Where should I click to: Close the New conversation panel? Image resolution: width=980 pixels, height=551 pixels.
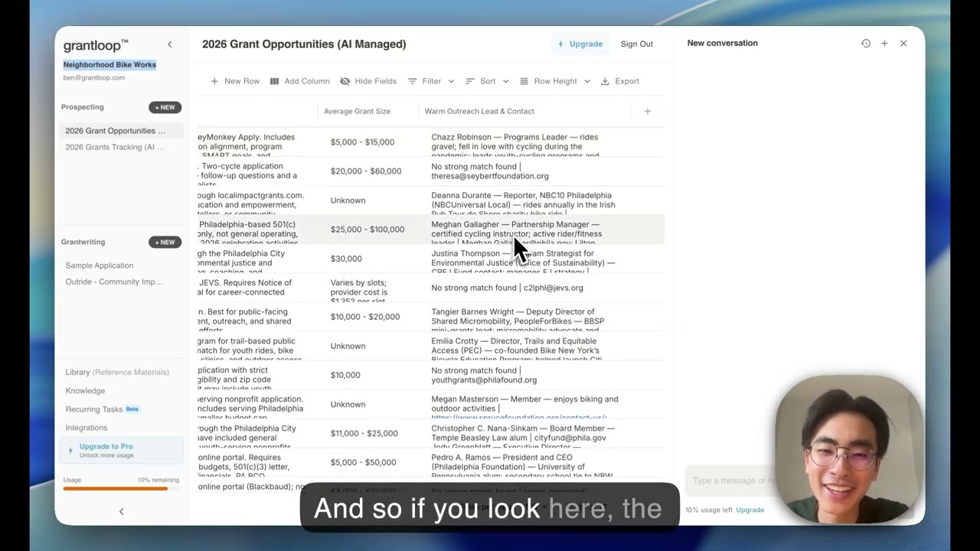(x=903, y=44)
